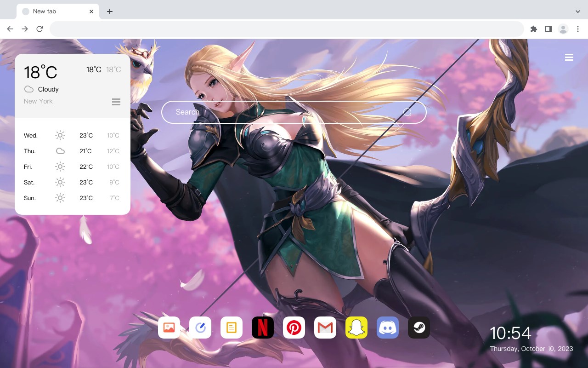Click the sun icon for Fri.
The height and width of the screenshot is (368, 588).
pos(60,167)
